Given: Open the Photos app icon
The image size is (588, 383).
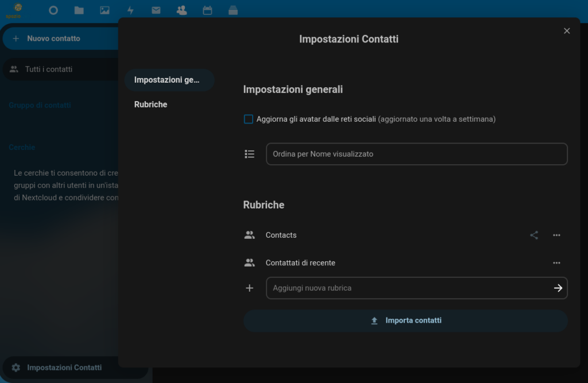Looking at the screenshot, I should tap(105, 10).
